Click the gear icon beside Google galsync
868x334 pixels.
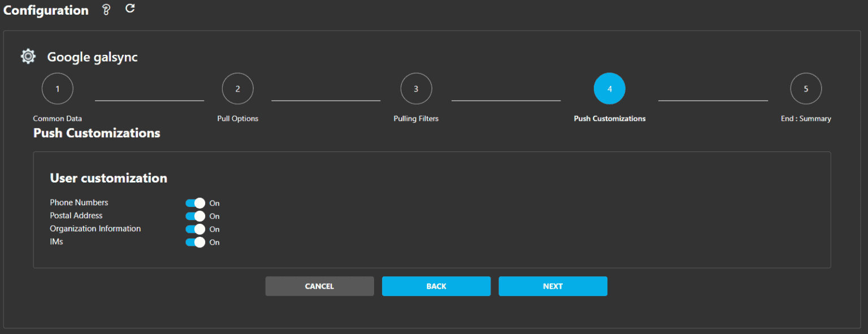tap(28, 57)
